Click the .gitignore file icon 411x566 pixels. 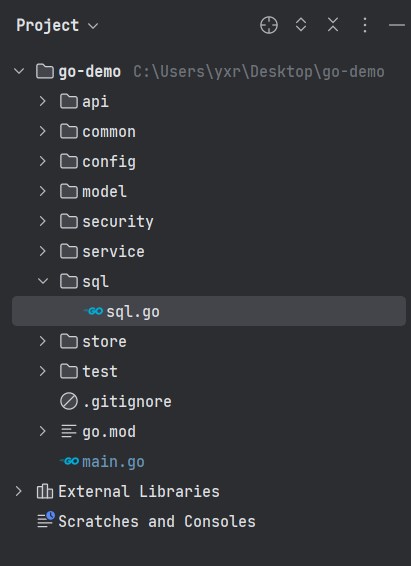[69, 401]
